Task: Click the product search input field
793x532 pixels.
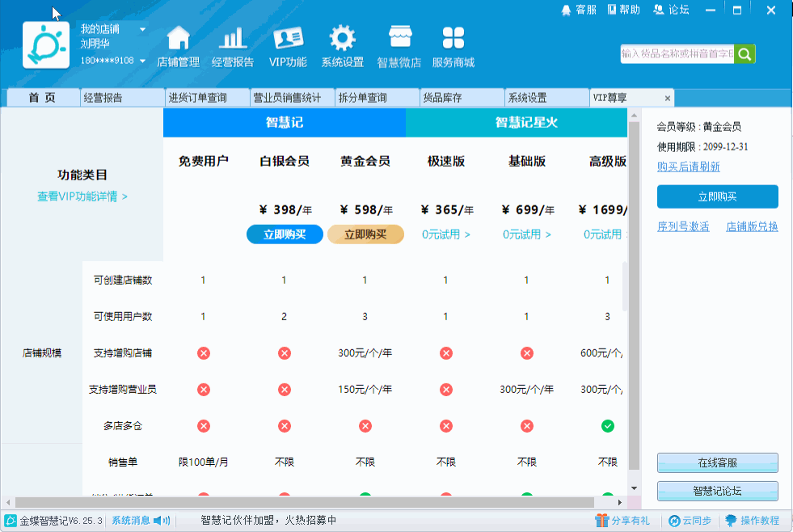Action: click(x=677, y=54)
